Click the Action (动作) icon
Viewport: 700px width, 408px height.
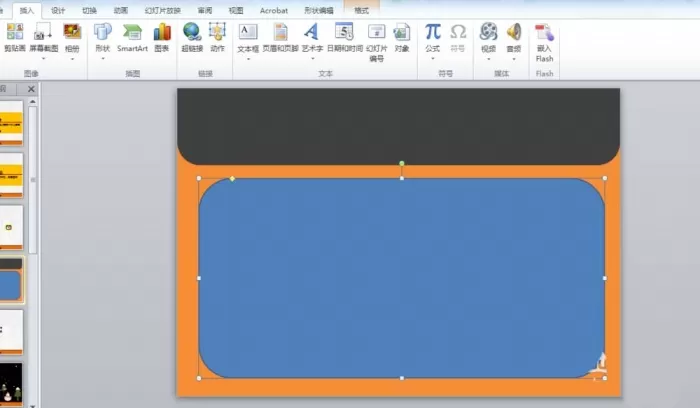click(x=217, y=32)
